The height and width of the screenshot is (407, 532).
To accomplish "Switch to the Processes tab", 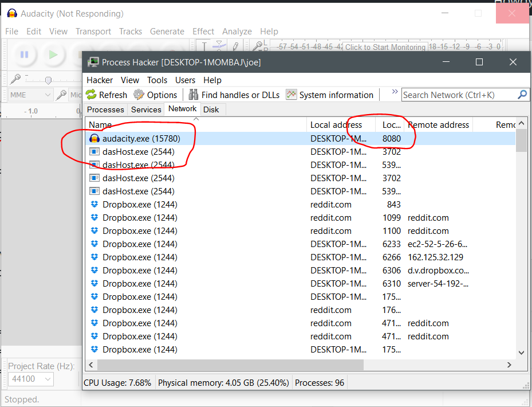I will coord(105,109).
